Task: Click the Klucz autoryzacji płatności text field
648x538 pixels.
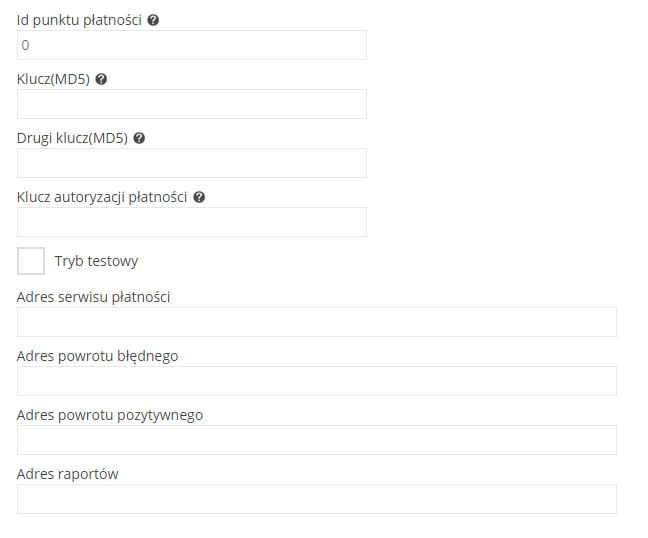Action: point(192,222)
